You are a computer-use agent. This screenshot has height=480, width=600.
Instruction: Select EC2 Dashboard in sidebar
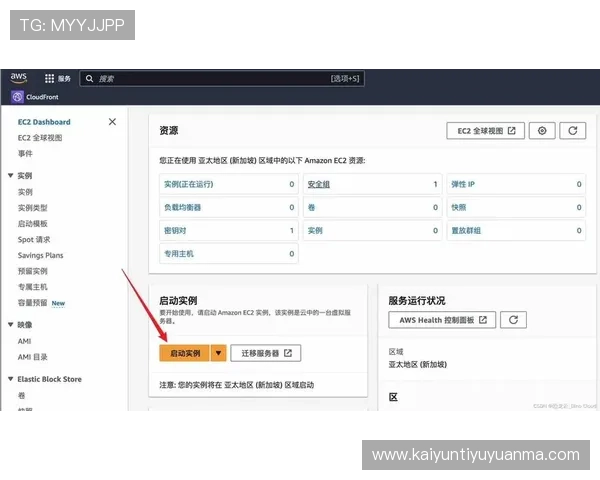coord(44,122)
